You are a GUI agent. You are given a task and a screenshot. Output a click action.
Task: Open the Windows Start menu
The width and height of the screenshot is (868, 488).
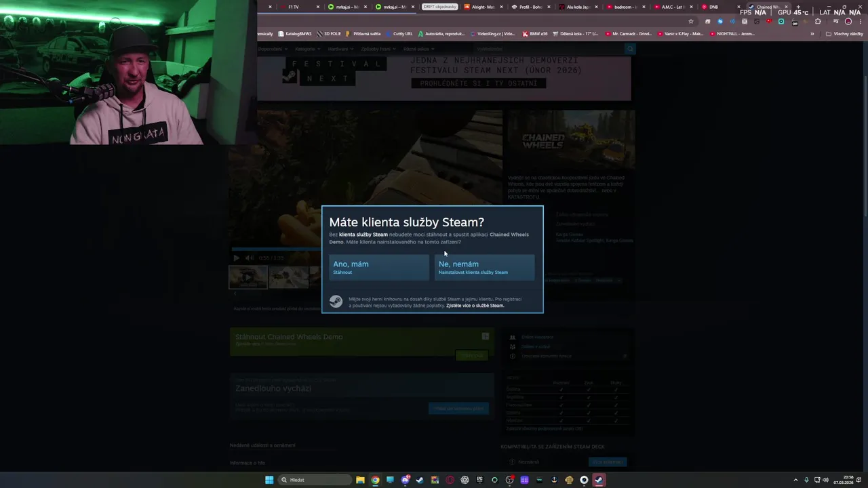(269, 480)
